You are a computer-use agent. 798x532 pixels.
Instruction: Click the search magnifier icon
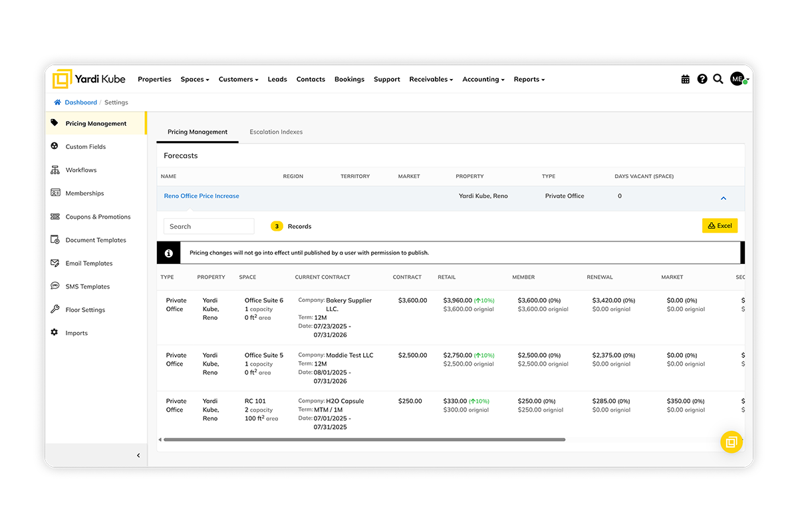pos(718,79)
